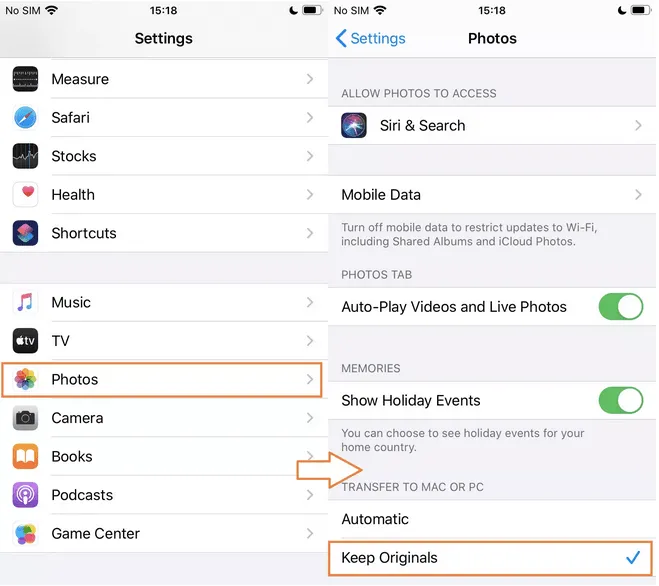The width and height of the screenshot is (659, 586).
Task: Select the Stocks chart icon
Action: (25, 156)
